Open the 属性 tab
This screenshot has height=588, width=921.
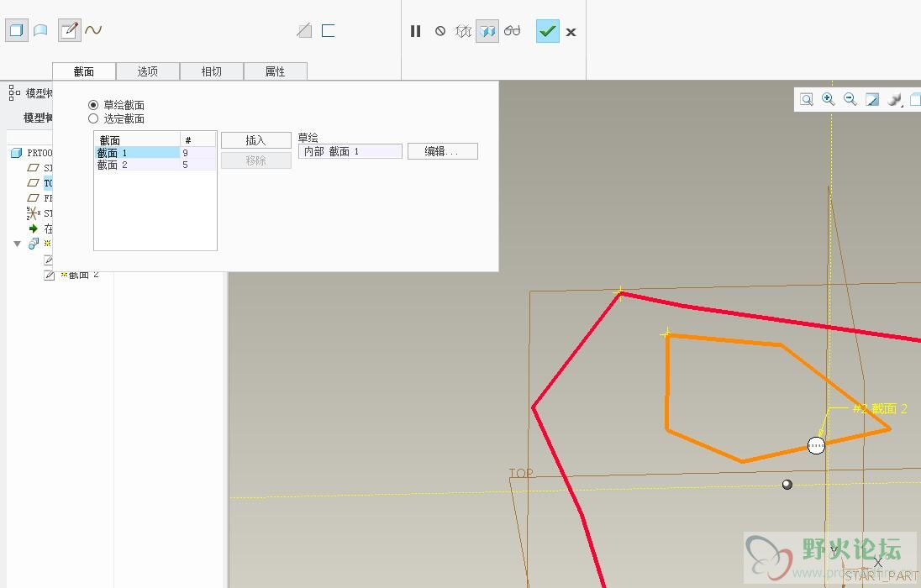click(275, 71)
